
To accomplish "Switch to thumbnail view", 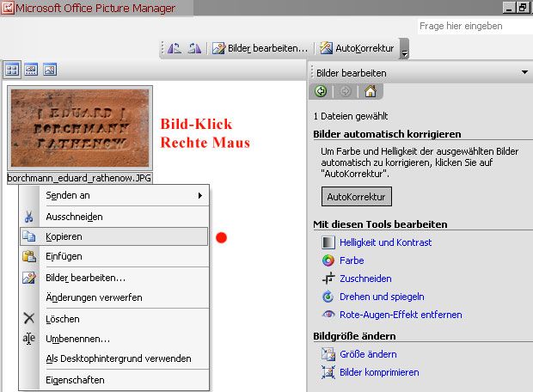I will pos(12,70).
